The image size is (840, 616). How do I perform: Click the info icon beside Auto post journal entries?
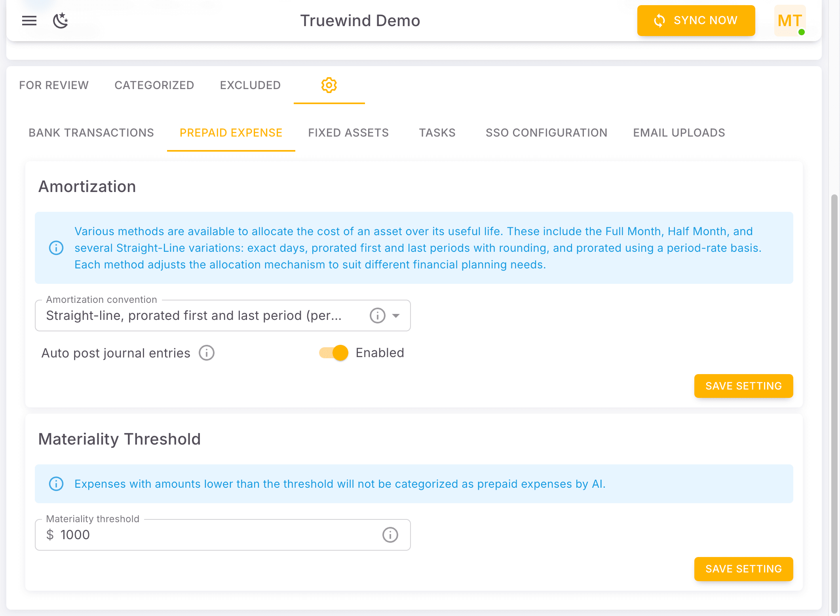pyautogui.click(x=206, y=352)
